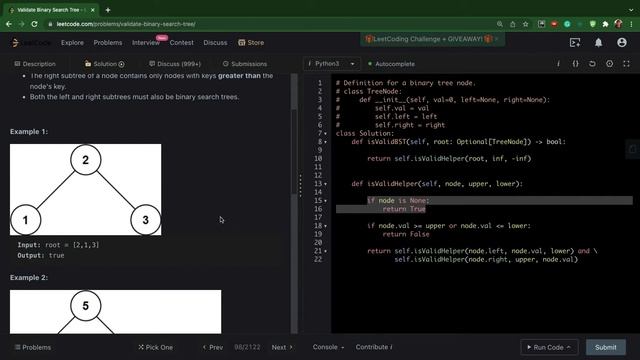This screenshot has height=360, width=640.
Task: Click the Example 1 tree image
Action: coord(85,189)
